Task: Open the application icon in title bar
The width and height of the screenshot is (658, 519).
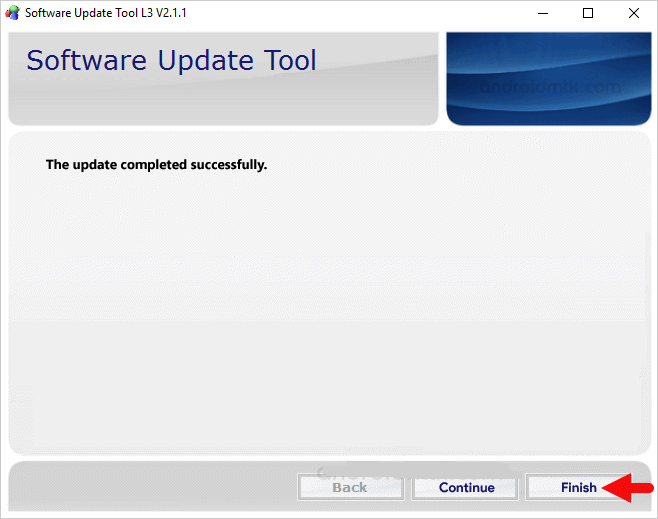Action: click(x=12, y=14)
